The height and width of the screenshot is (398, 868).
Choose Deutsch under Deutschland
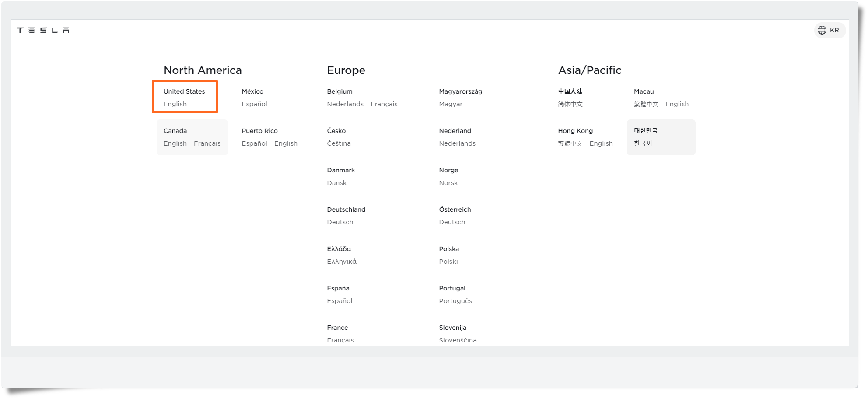[x=340, y=222]
